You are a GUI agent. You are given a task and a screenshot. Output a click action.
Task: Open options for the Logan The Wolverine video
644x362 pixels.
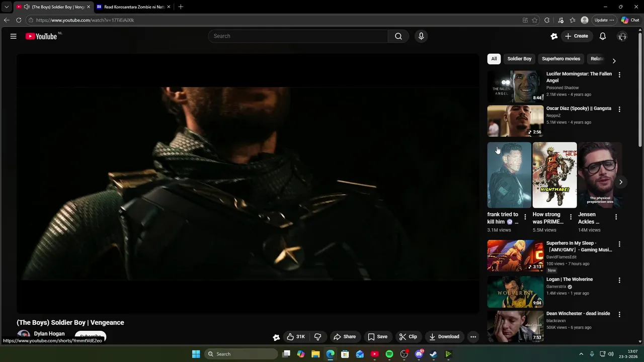619,280
